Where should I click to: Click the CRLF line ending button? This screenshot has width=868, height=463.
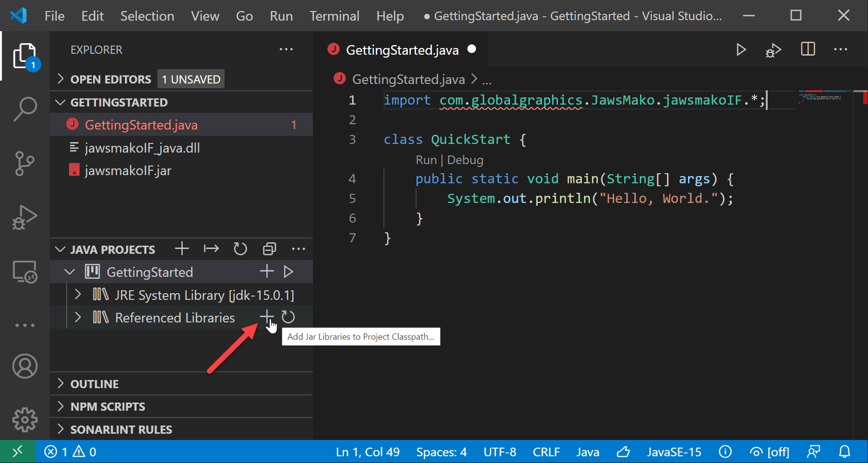pos(546,452)
